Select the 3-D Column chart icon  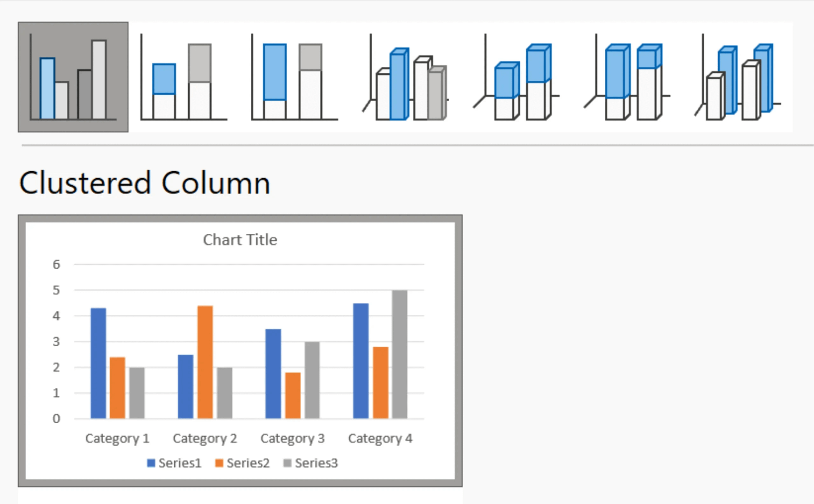pos(737,77)
